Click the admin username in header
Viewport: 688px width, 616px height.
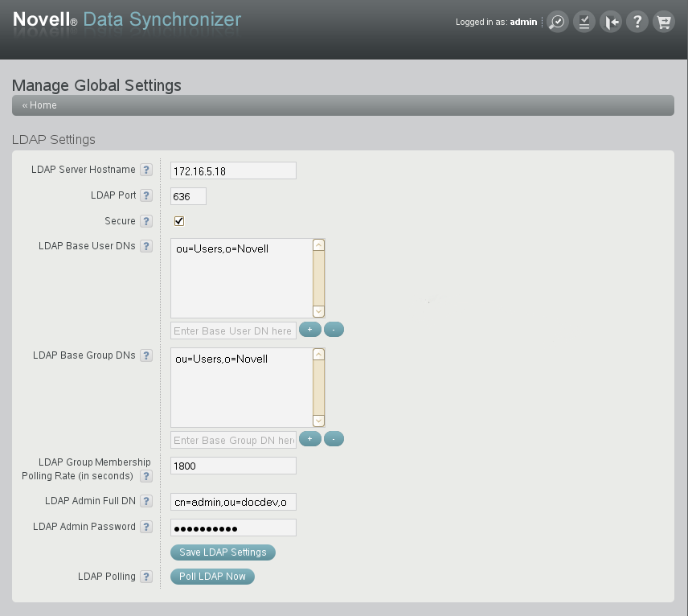[523, 22]
